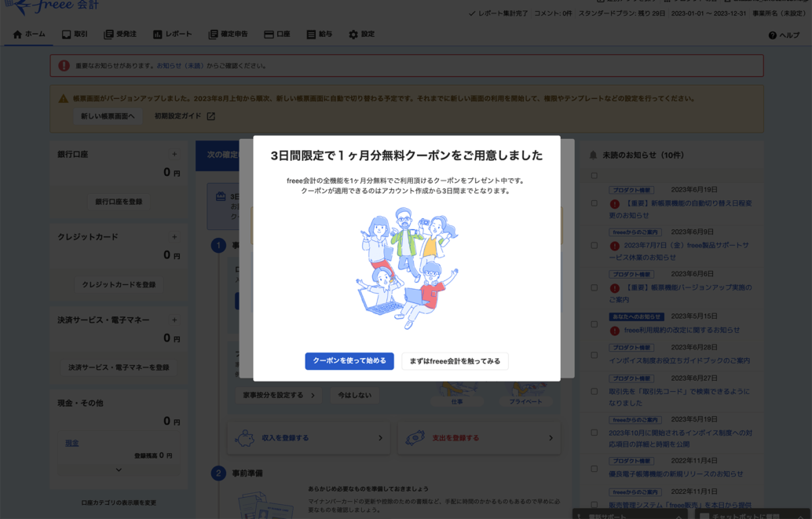Screen dimensions: 812x519
Task: Click まずはfreee会計を触ってみる button
Action: point(455,361)
